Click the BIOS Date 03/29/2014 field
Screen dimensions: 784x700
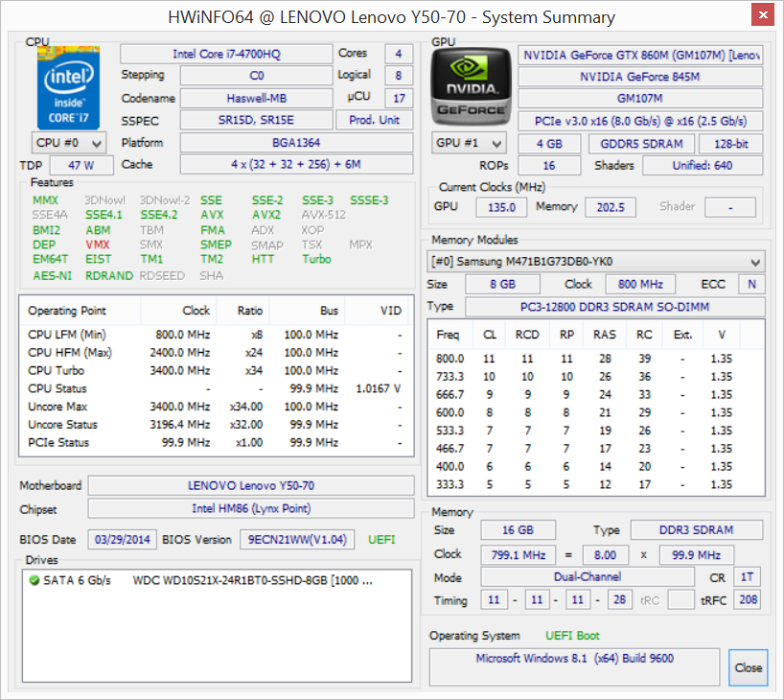click(123, 540)
